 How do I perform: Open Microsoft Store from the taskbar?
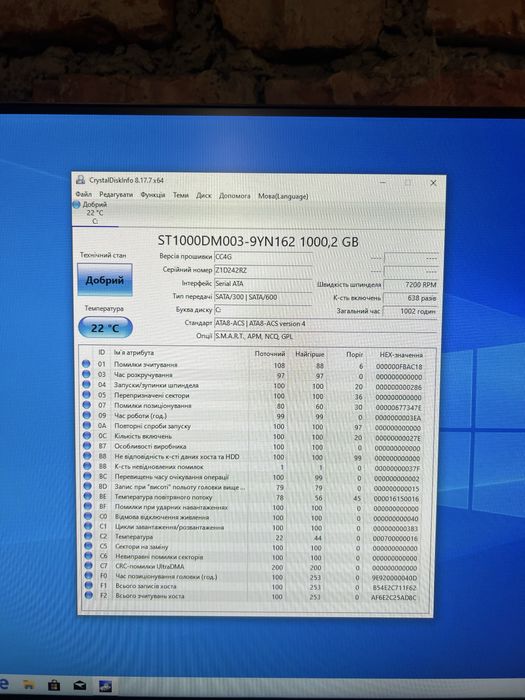point(54,684)
